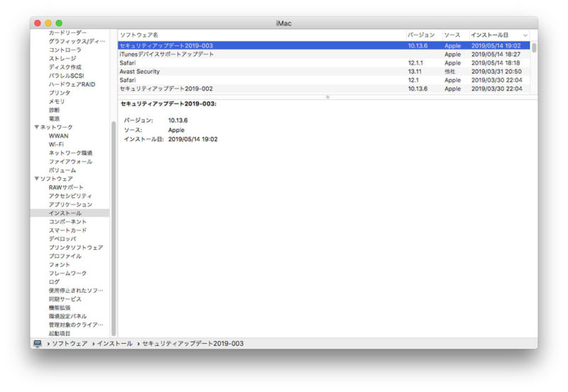Screen dimensions: 568x392
Task: Select the iTunesデバイスサポートアップデート row
Action: 324,55
